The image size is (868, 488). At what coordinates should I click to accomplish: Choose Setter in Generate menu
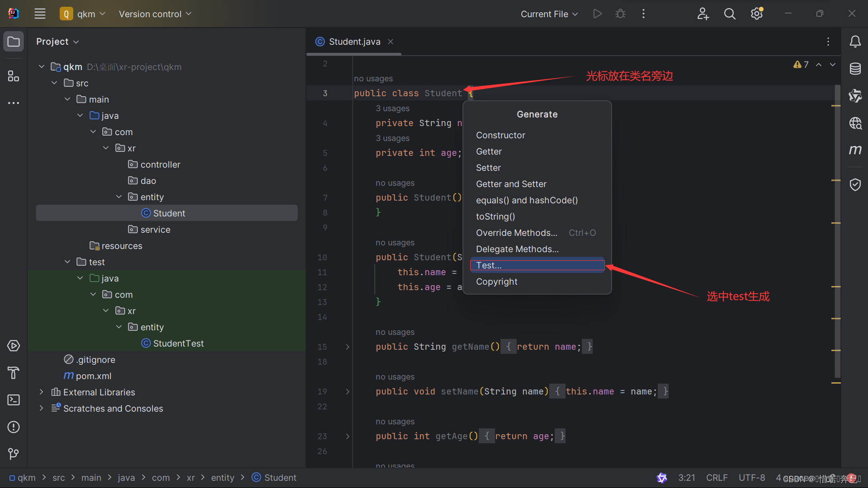pos(537,168)
